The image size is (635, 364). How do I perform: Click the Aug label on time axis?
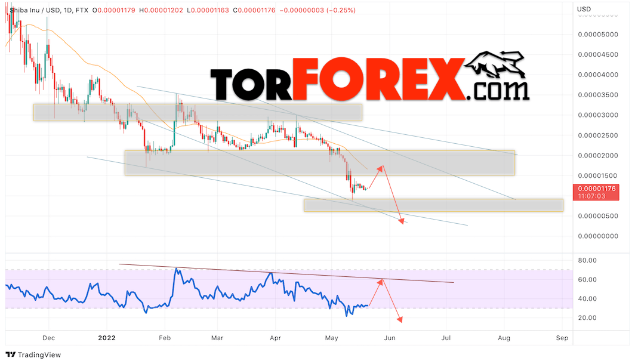(504, 338)
